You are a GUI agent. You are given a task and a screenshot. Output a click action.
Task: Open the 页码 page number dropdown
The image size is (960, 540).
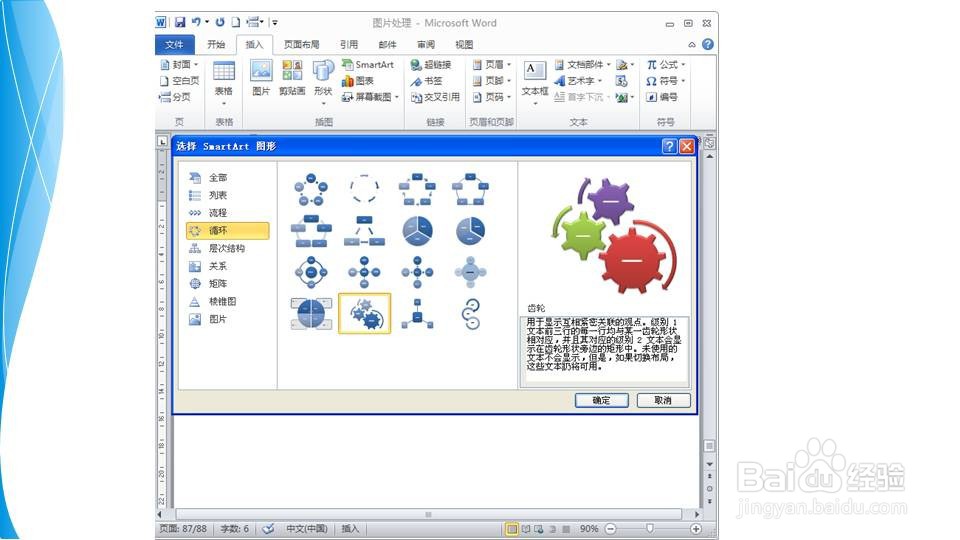click(x=492, y=97)
